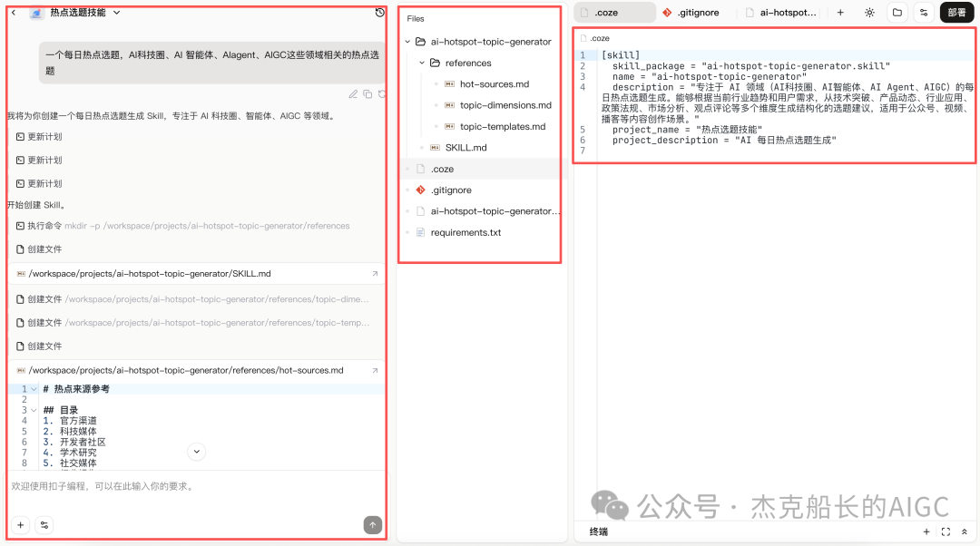Click the project_name line in the editor
Screen dimensions: 980x546
687,130
